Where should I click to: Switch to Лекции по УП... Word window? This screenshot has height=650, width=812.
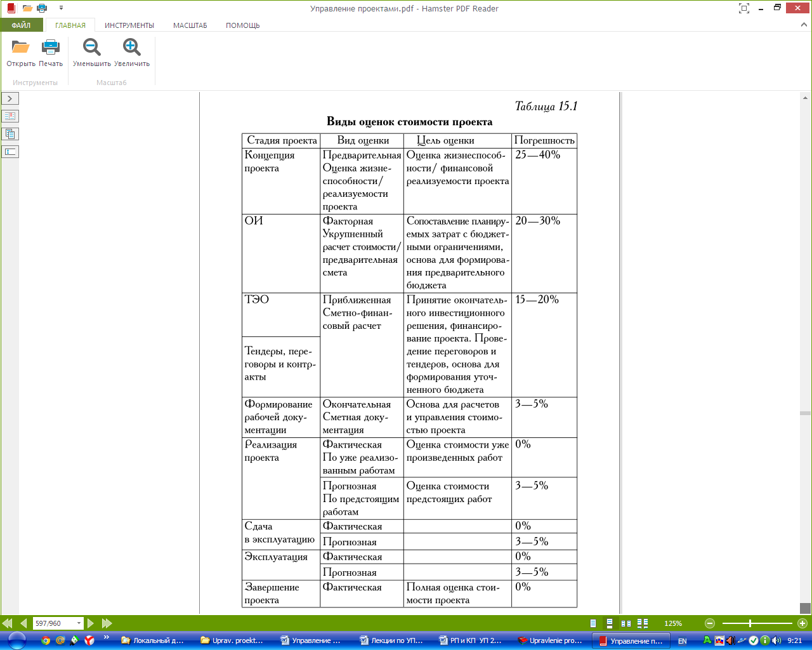coord(391,640)
